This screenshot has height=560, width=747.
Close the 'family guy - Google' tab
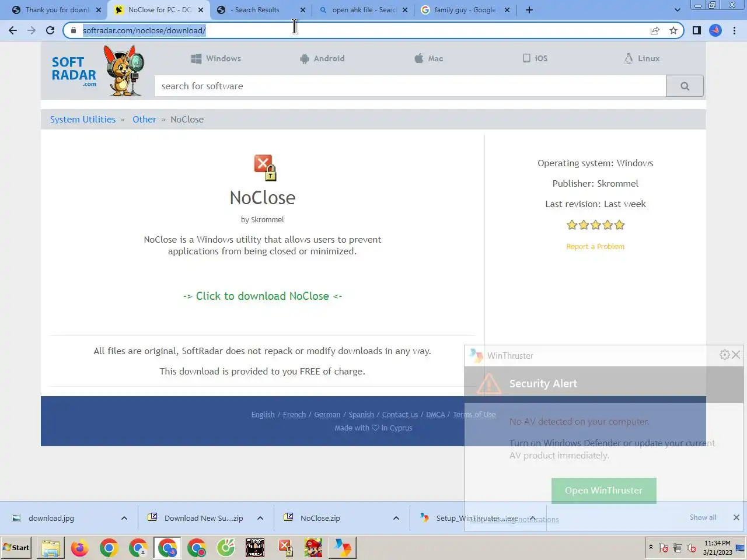pyautogui.click(x=507, y=10)
